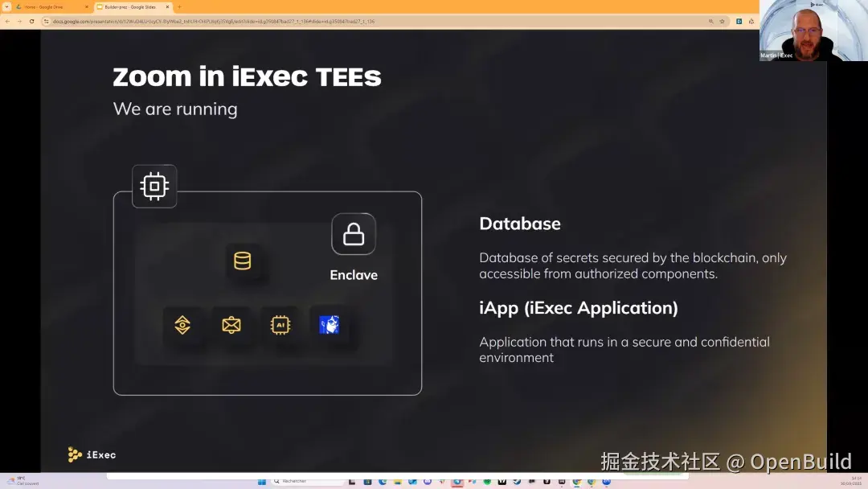Go back in the browser
Image resolution: width=868 pixels, height=489 pixels.
[8, 22]
